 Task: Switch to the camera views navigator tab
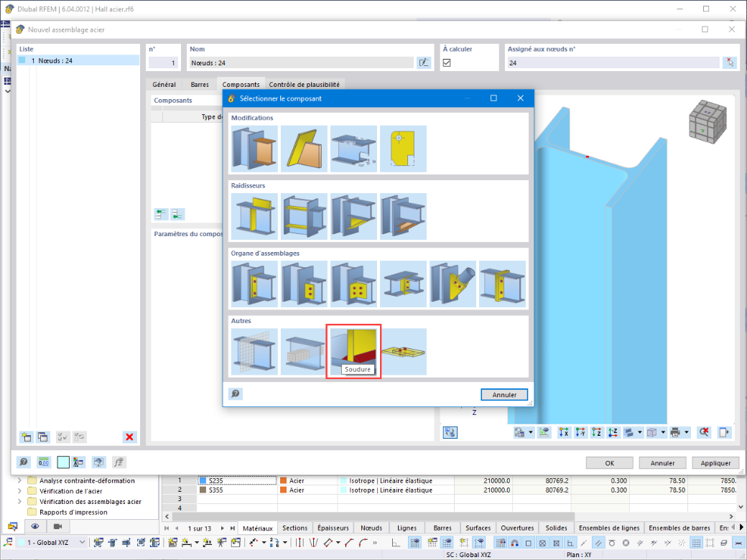(57, 526)
